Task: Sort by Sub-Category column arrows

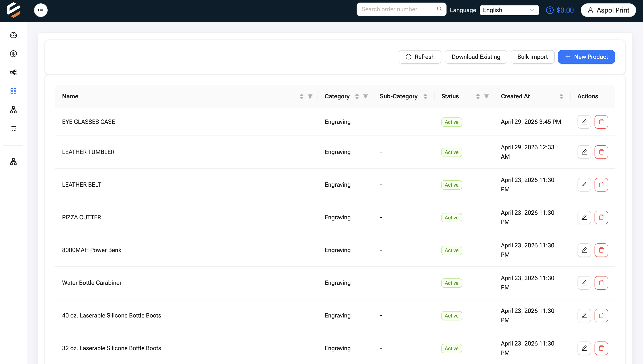Action: click(425, 96)
